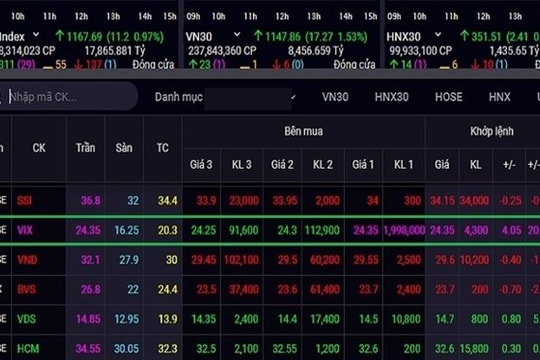The image size is (540, 360).
Task: Click BVS ceiling price 26.8
Action: click(91, 289)
